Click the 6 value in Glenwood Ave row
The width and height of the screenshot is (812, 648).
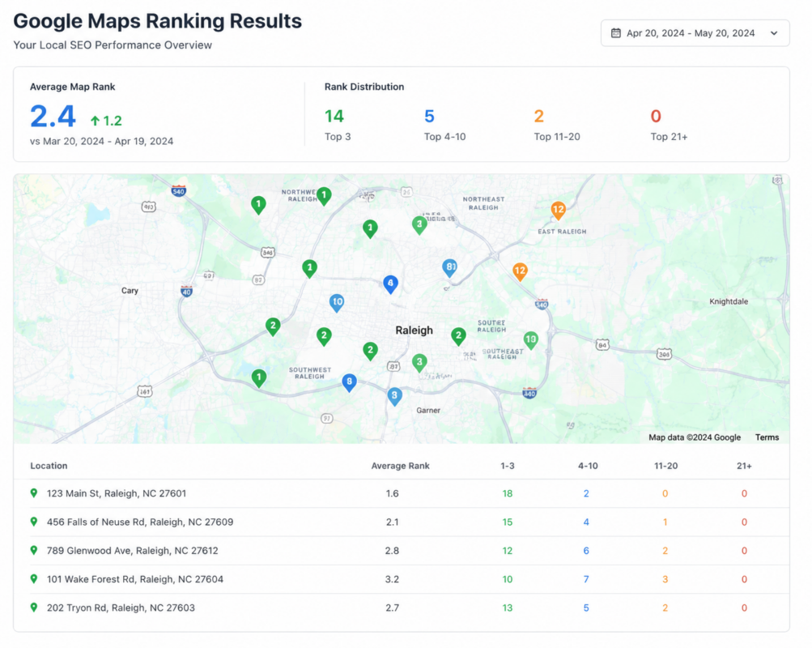(586, 551)
